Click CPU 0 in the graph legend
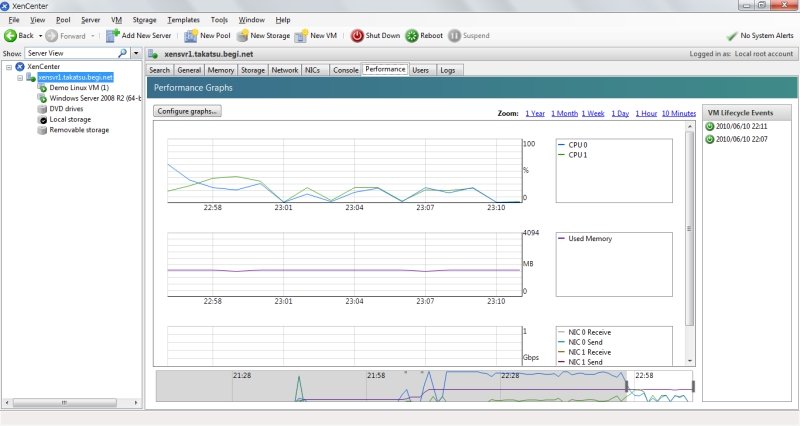This screenshot has height=426, width=800. click(578, 145)
